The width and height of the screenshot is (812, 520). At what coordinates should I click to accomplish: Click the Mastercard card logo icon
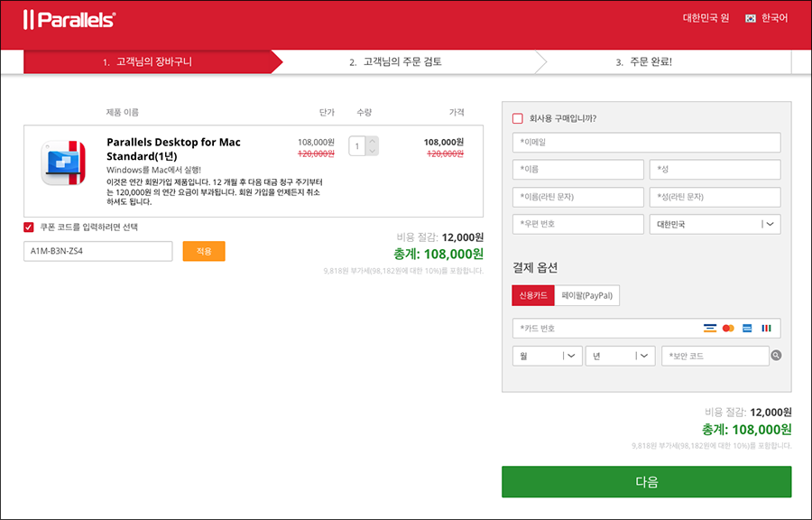pyautogui.click(x=728, y=329)
